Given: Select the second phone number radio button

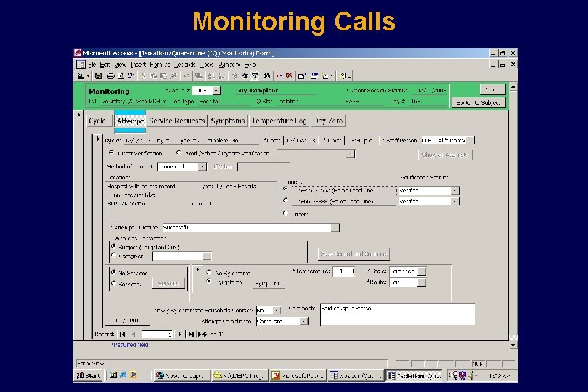Looking at the screenshot, I should coord(286,200).
